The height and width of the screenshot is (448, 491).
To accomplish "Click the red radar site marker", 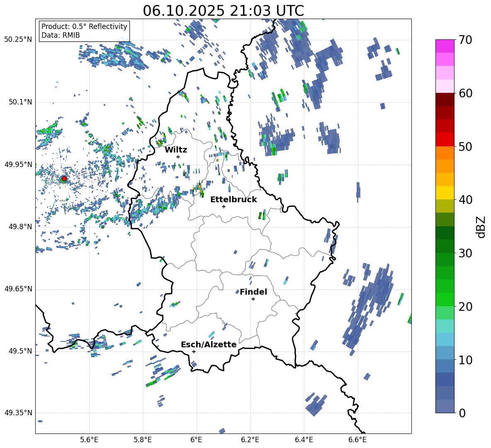I will pyautogui.click(x=64, y=179).
